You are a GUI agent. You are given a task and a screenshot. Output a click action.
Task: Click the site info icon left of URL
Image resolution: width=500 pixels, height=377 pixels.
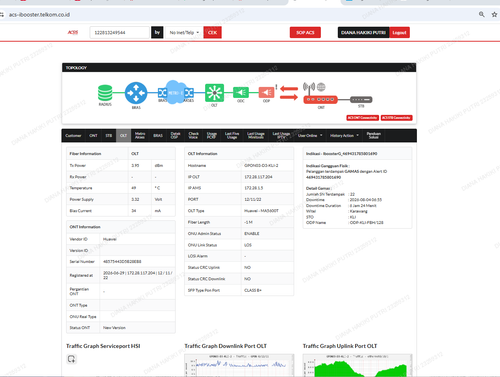coord(2,15)
